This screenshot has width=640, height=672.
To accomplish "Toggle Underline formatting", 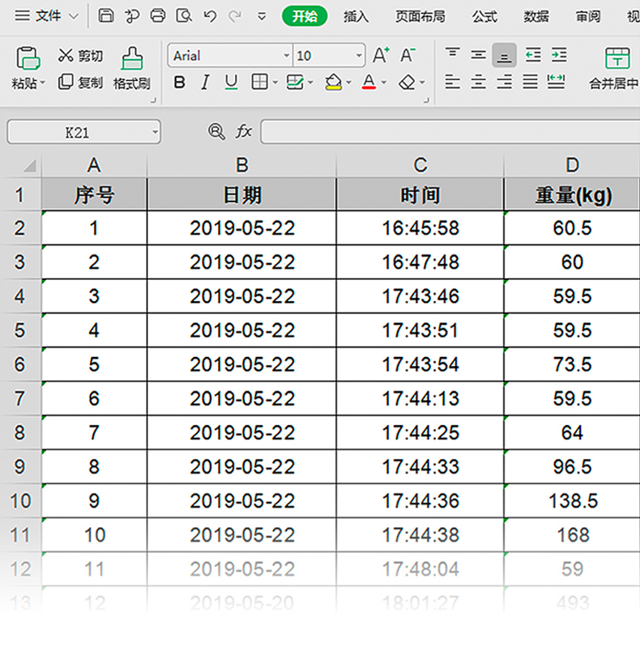I will click(231, 82).
